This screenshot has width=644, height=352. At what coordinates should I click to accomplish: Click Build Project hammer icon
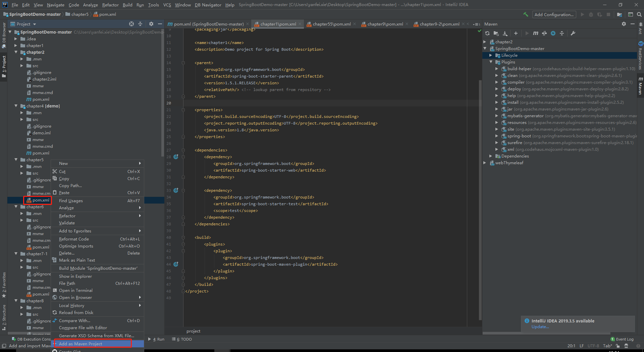point(526,14)
